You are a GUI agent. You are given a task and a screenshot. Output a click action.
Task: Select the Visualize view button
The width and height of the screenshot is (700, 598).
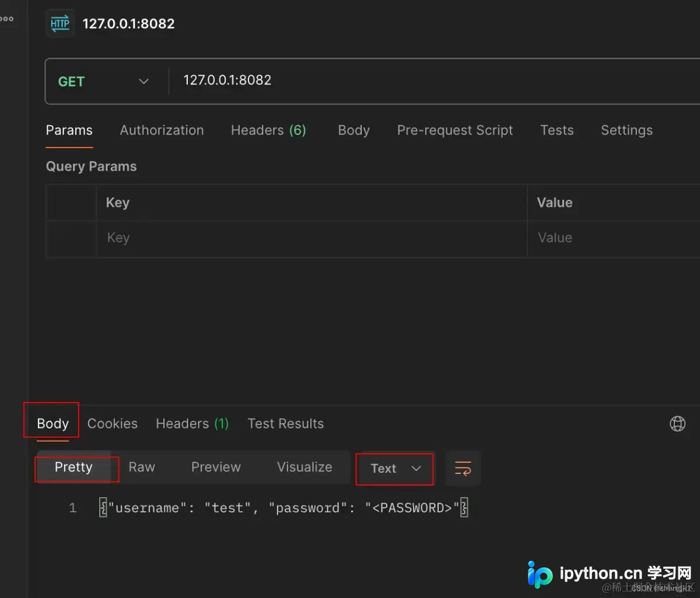coord(304,467)
